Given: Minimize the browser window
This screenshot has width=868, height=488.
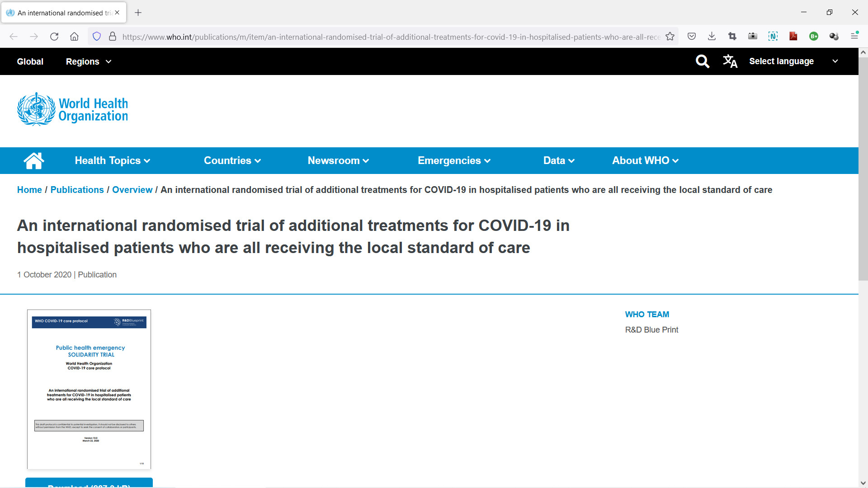Looking at the screenshot, I should (x=804, y=12).
